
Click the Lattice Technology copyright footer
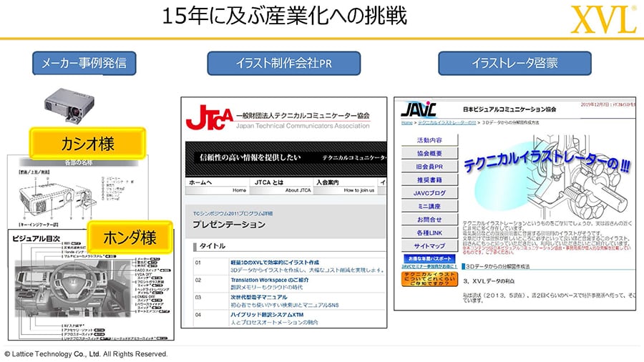click(x=86, y=354)
